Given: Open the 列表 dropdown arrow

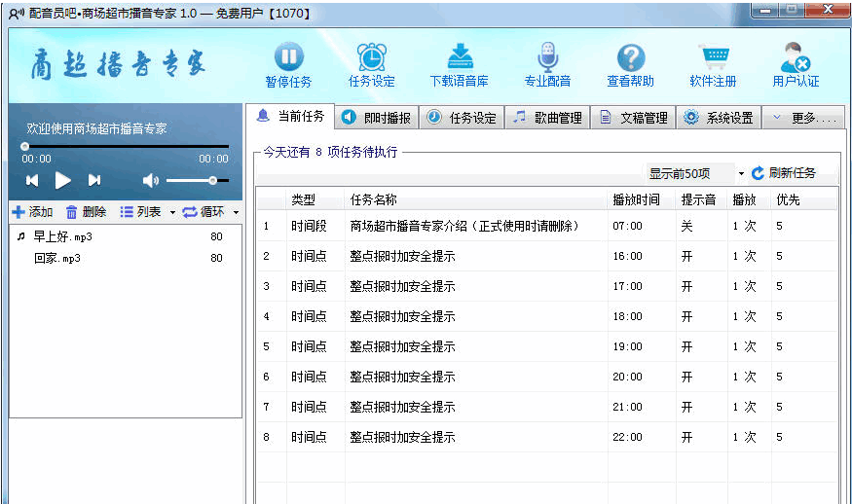Looking at the screenshot, I should pos(172,212).
